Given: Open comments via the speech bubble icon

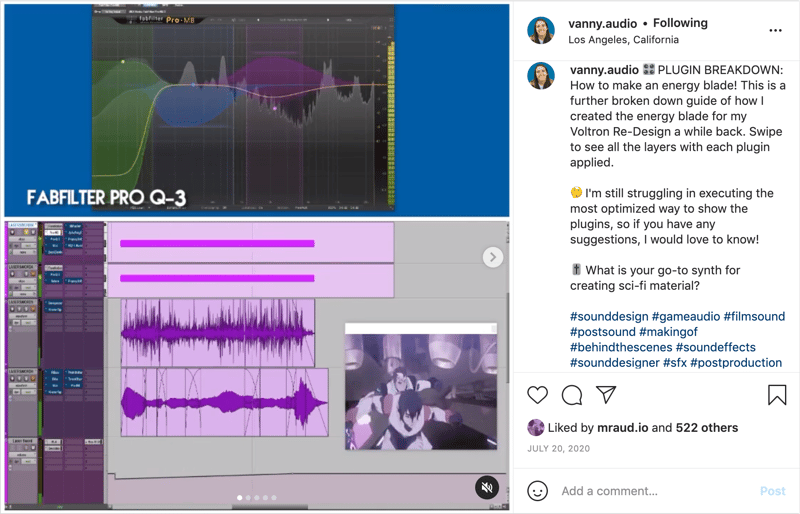Looking at the screenshot, I should click(572, 395).
